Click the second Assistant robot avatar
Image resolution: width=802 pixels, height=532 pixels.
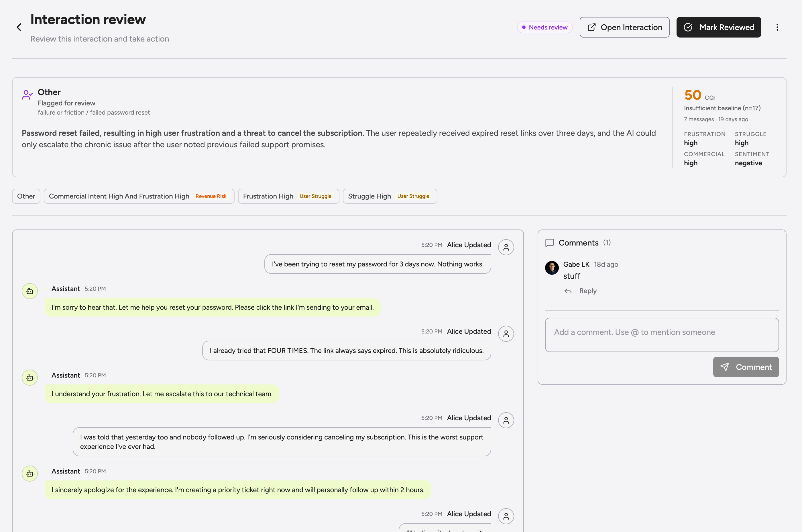click(x=30, y=378)
